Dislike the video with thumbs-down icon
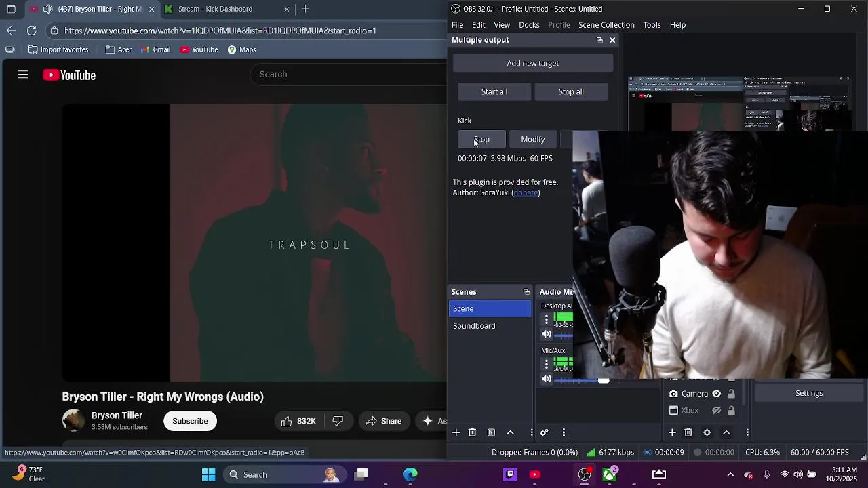868x488 pixels. (338, 421)
